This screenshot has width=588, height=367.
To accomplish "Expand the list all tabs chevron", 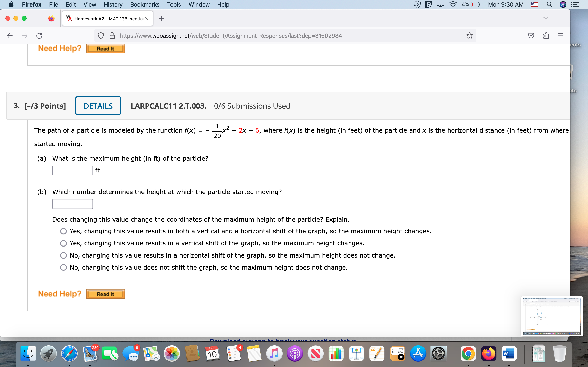I will point(546,18).
